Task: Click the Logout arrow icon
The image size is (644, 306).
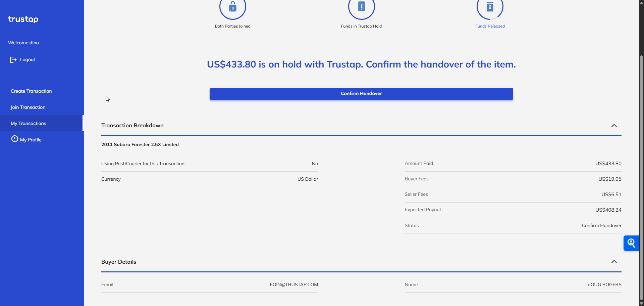Action: point(13,60)
